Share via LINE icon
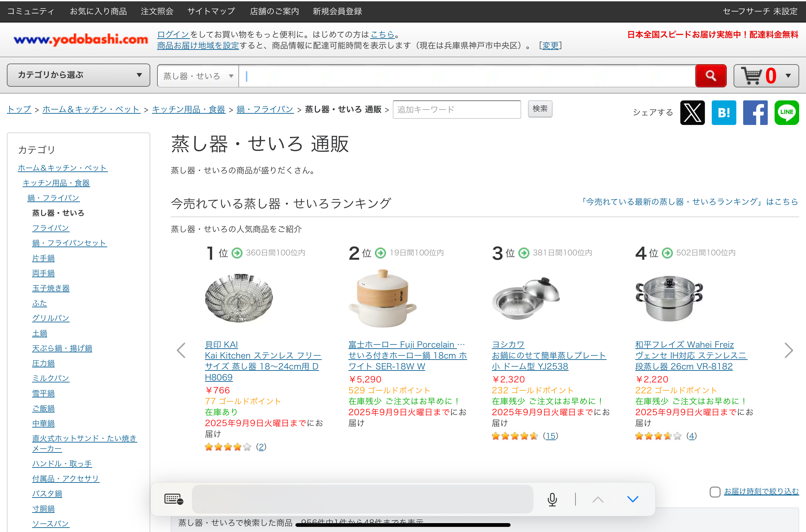806x532 pixels. coord(787,112)
